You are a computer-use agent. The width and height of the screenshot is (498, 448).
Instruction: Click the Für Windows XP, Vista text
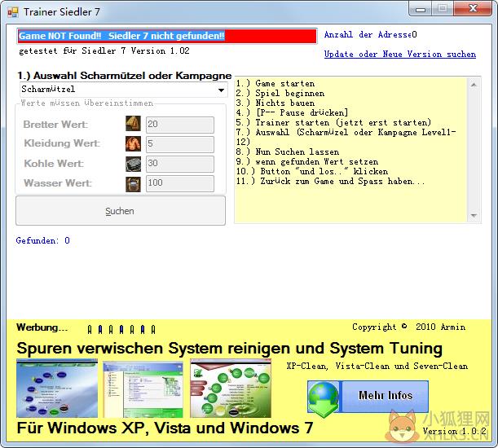165,428
